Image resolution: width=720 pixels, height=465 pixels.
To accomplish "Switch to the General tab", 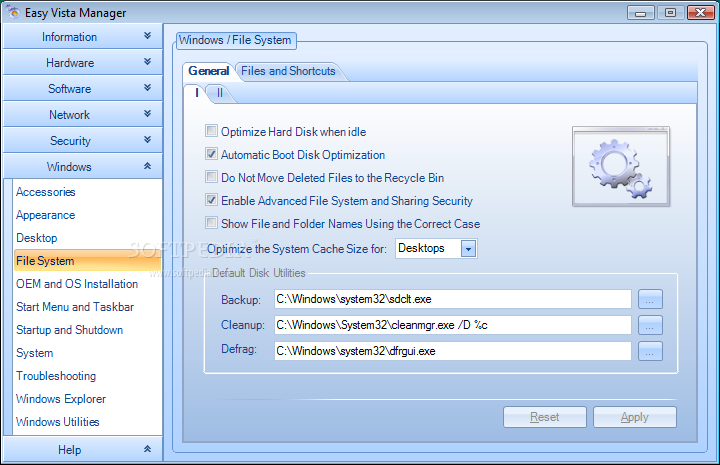I will (208, 71).
